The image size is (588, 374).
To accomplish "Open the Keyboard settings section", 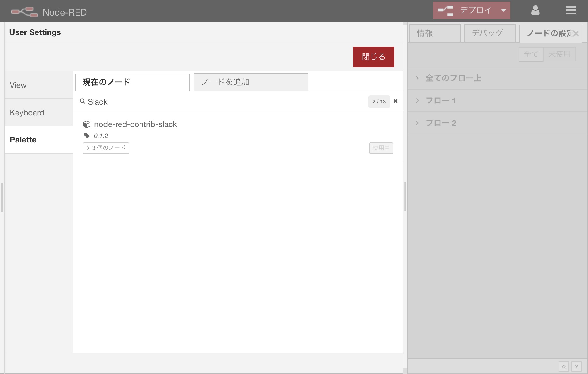I will click(x=27, y=112).
